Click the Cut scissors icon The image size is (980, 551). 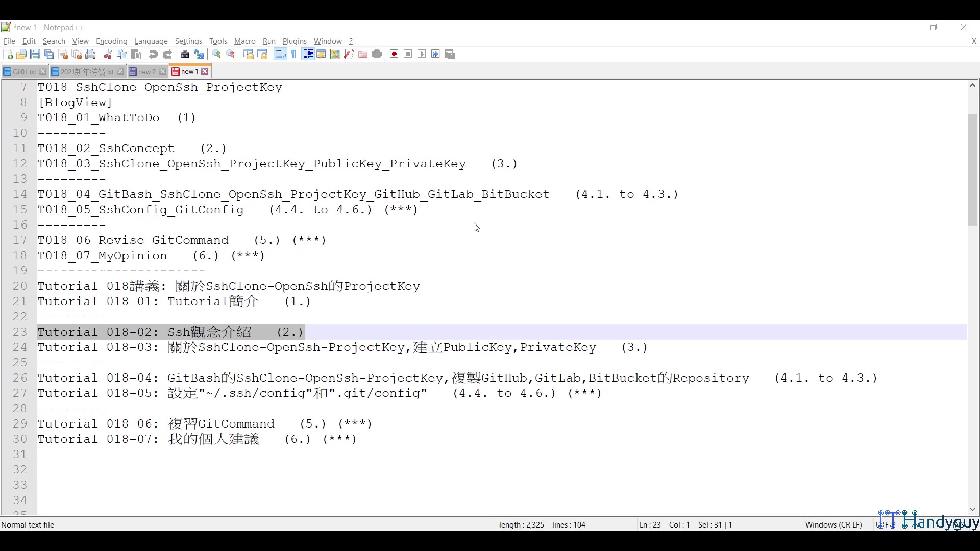108,54
